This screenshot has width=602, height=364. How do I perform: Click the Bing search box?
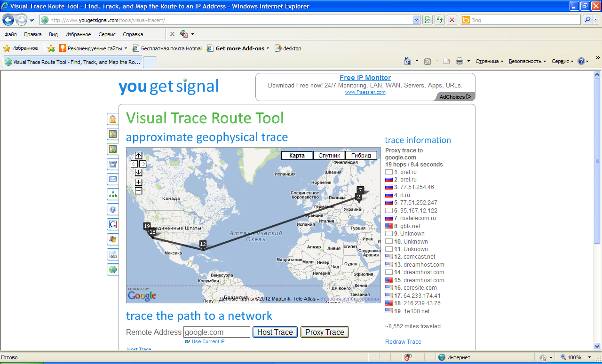521,20
